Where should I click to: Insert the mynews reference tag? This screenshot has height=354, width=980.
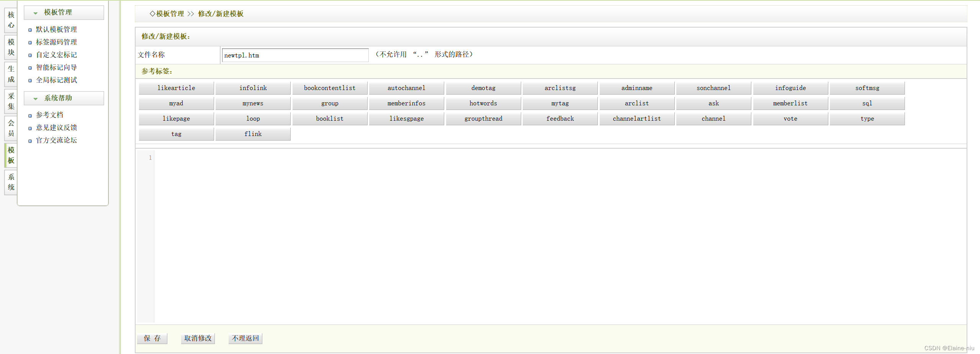(x=253, y=103)
